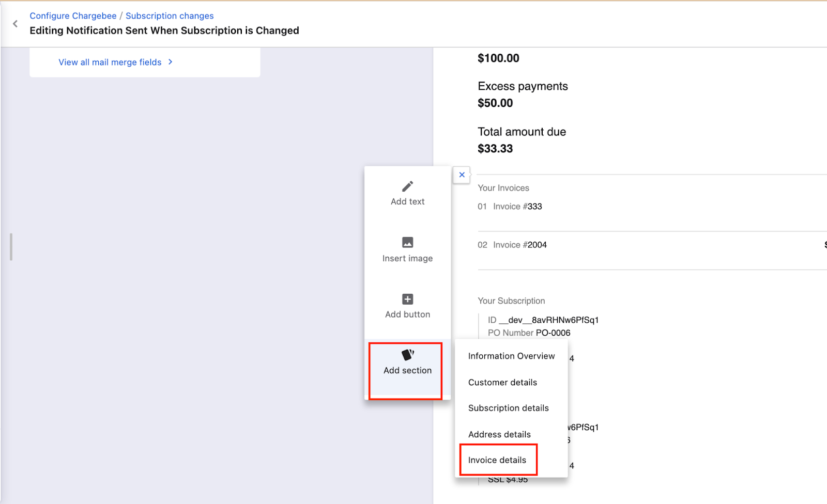The image size is (827, 504).
Task: Click the Total amount due block
Action: coord(521,140)
